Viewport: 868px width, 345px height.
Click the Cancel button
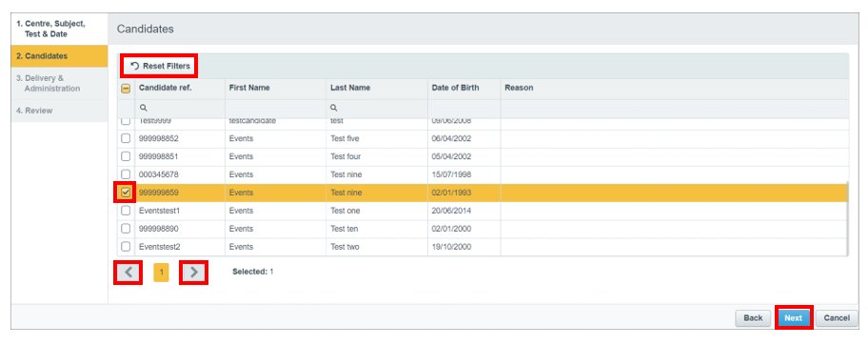[x=837, y=317]
